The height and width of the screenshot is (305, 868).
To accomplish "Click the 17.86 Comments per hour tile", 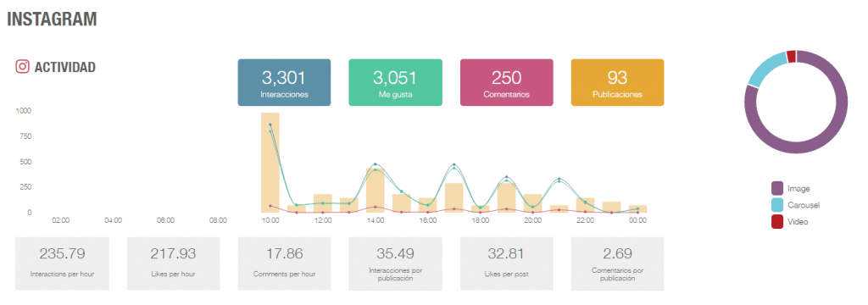I will pyautogui.click(x=284, y=263).
